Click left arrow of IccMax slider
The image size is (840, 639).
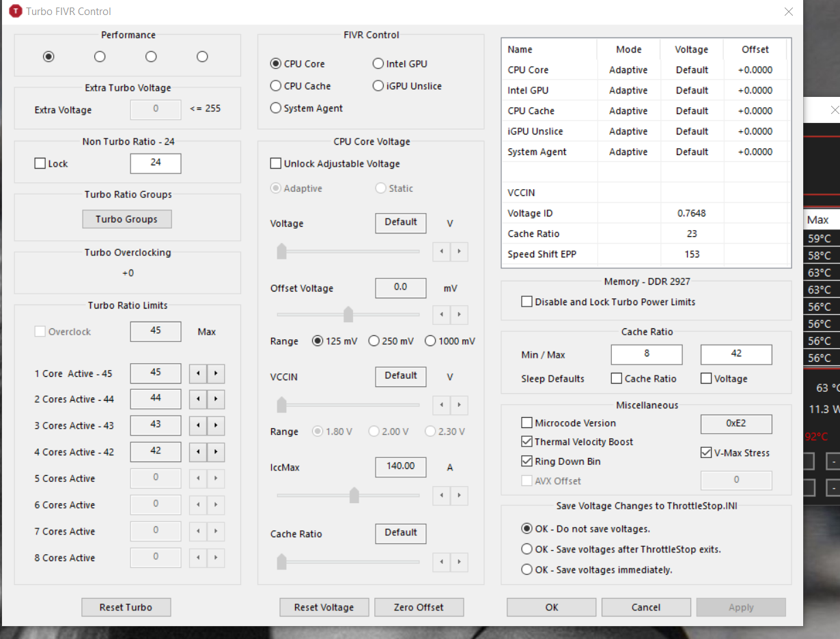[x=442, y=496]
